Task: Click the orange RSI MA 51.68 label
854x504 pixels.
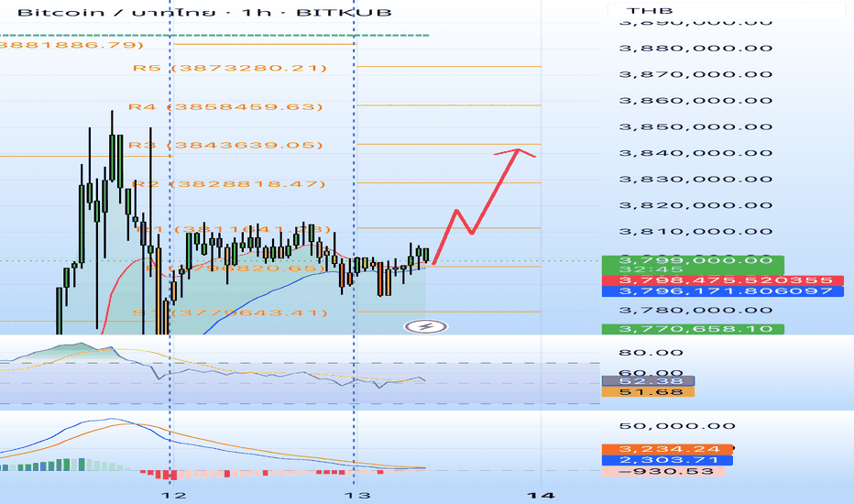Action: (x=648, y=392)
